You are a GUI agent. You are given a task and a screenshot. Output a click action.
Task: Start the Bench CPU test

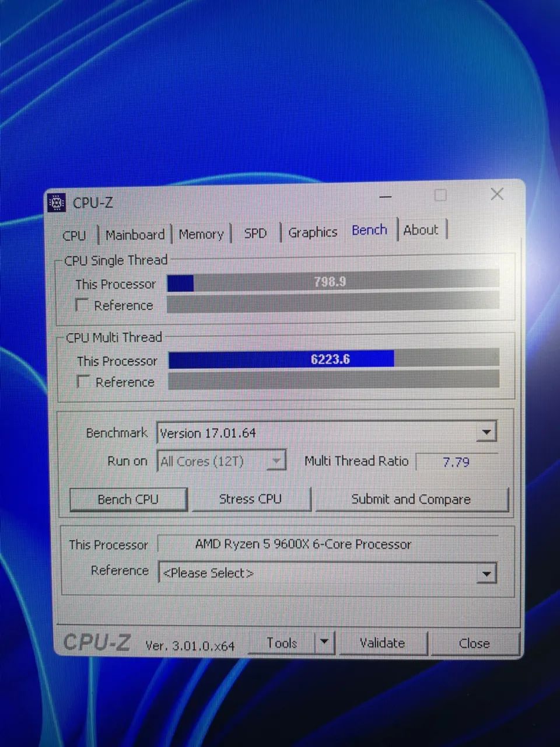pos(128,500)
